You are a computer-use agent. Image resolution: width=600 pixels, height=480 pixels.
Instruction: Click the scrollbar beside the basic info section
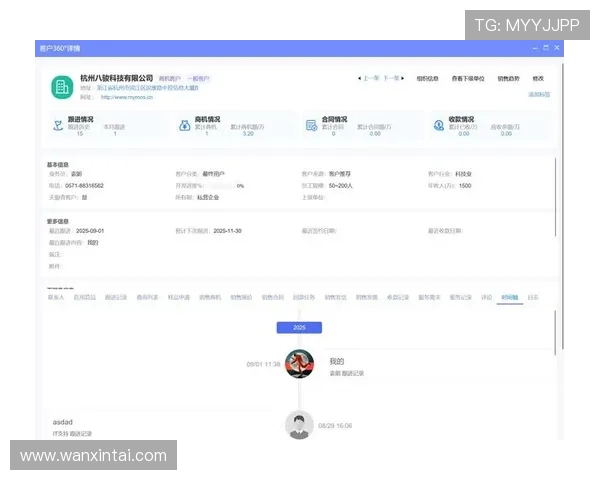click(x=555, y=197)
